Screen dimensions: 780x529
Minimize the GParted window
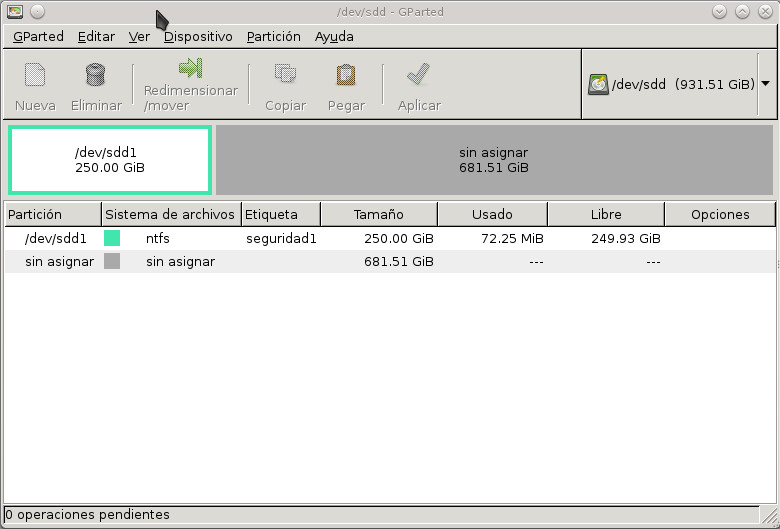pyautogui.click(x=719, y=11)
